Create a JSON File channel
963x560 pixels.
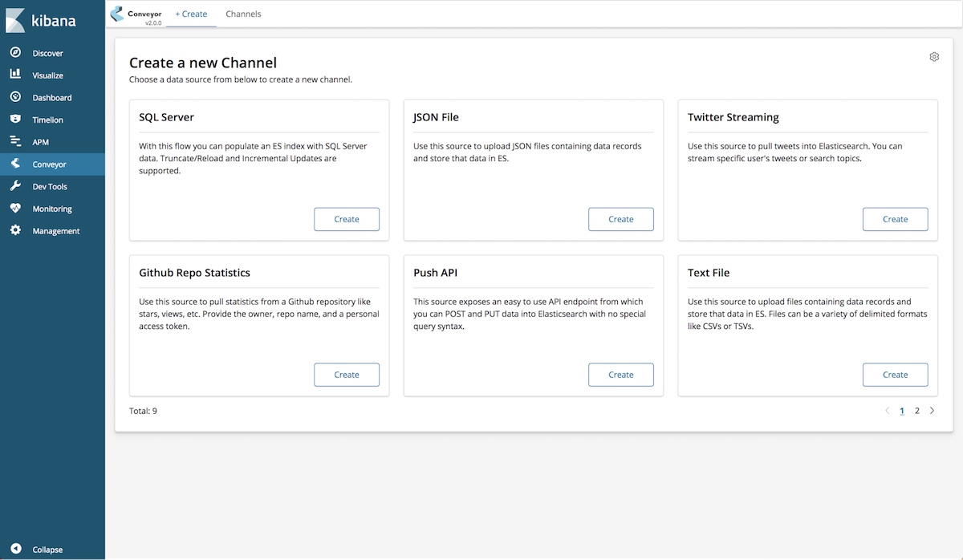tap(621, 219)
